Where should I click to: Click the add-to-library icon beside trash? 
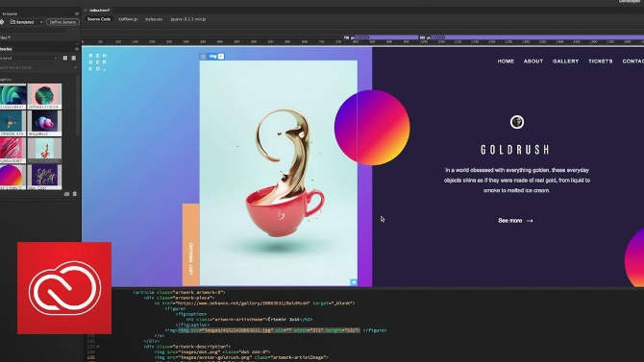coord(66,193)
